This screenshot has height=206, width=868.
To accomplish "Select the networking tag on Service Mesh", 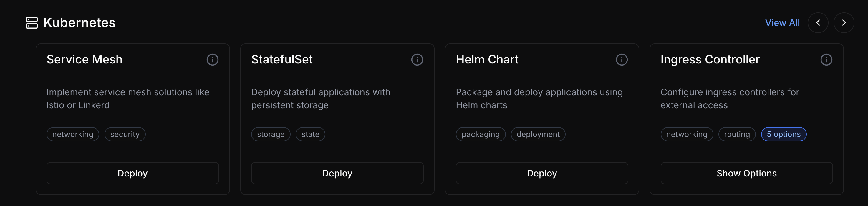I will tap(72, 134).
